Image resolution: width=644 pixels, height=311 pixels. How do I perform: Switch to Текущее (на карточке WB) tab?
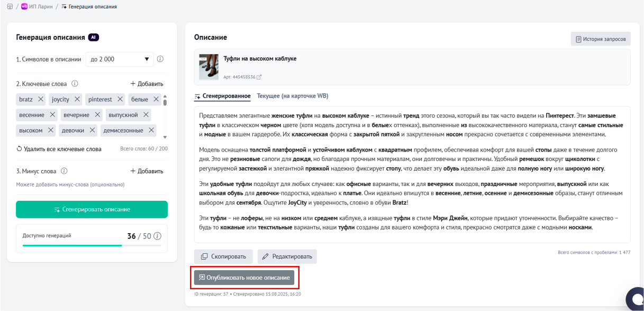tap(293, 96)
